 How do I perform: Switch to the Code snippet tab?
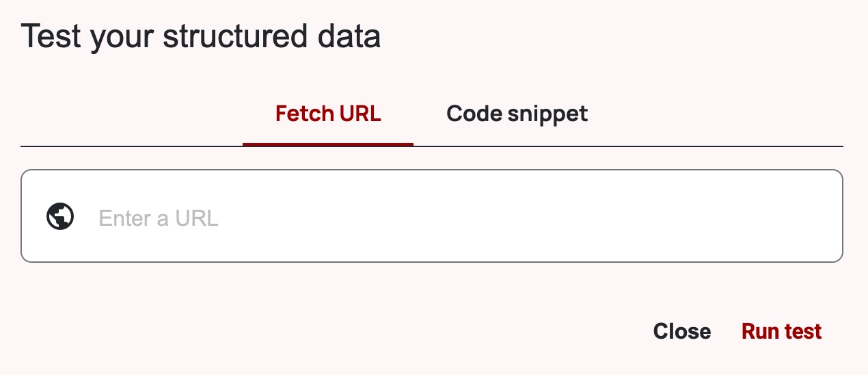(517, 114)
